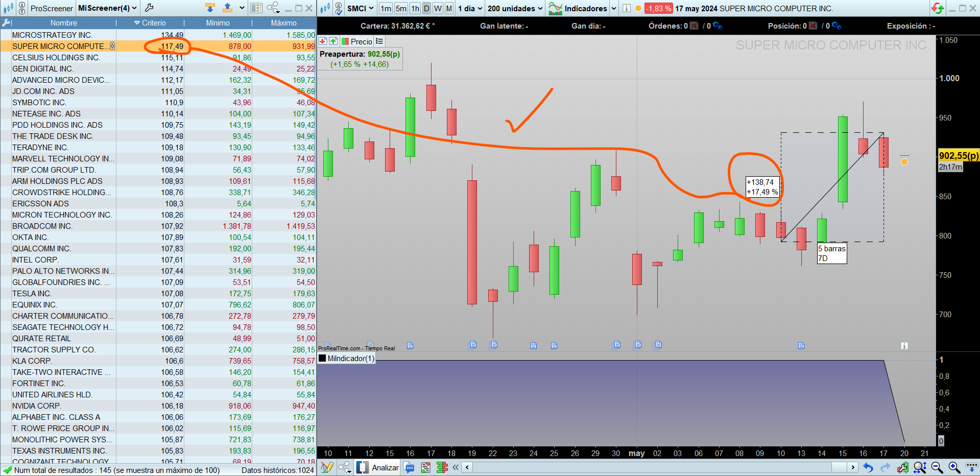Switch chart to 5m timeframe
This screenshot has height=476, width=980.
[x=401, y=9]
